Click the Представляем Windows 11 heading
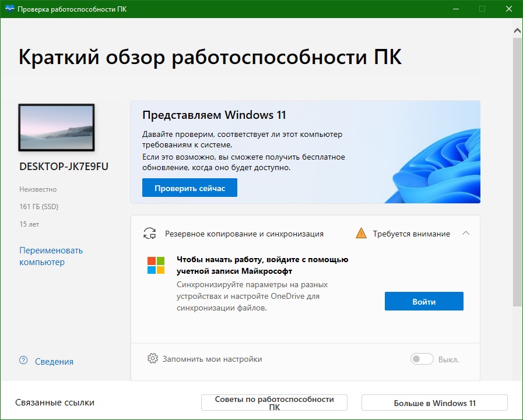This screenshot has width=523, height=420. tap(214, 115)
